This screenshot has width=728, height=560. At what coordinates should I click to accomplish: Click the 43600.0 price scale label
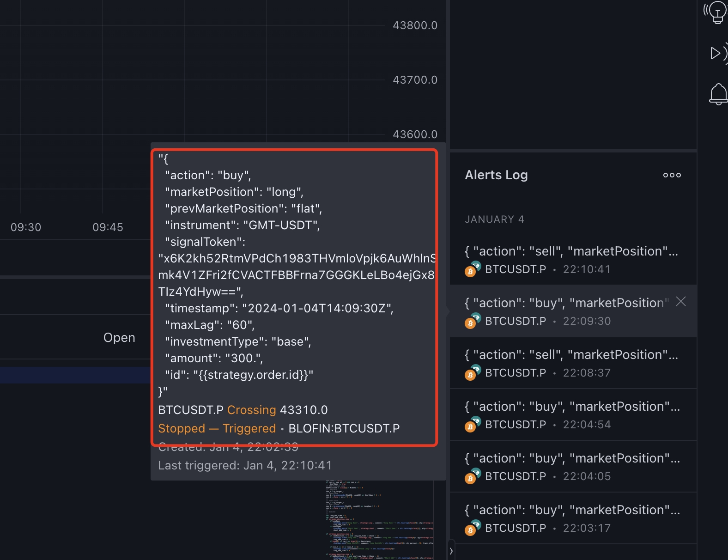click(x=415, y=134)
